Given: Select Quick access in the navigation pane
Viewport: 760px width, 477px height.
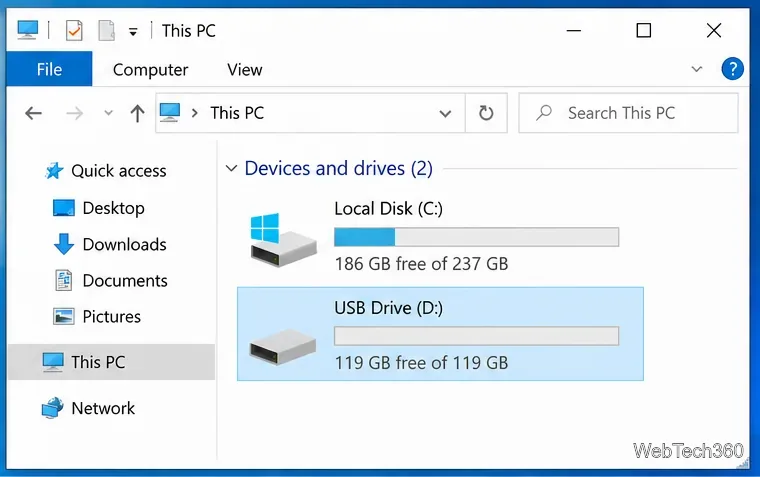Looking at the screenshot, I should [x=119, y=171].
